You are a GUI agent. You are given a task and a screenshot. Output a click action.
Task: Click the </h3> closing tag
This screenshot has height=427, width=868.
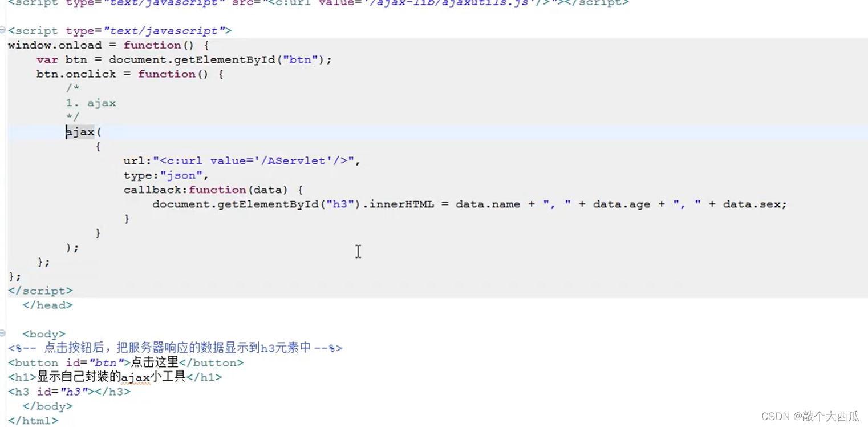(x=112, y=392)
